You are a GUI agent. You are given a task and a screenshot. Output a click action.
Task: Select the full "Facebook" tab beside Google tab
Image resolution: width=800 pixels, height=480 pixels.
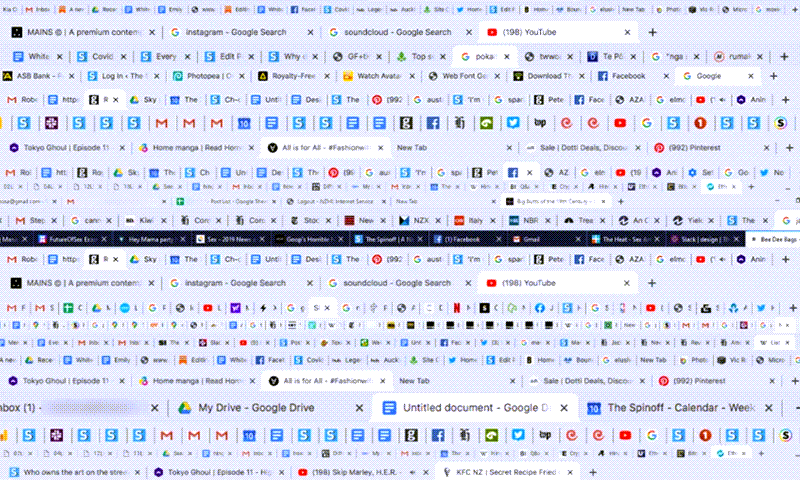click(x=633, y=76)
